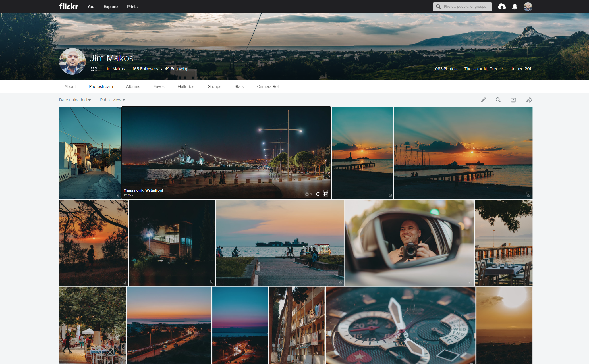Image resolution: width=589 pixels, height=364 pixels.
Task: Open the Date uploaded dropdown
Action: pyautogui.click(x=75, y=100)
